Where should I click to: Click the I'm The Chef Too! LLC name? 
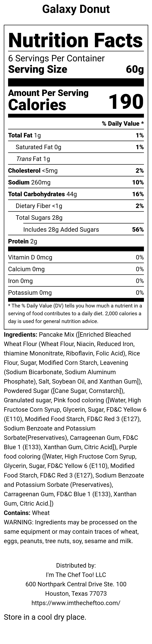(x=76, y=575)
